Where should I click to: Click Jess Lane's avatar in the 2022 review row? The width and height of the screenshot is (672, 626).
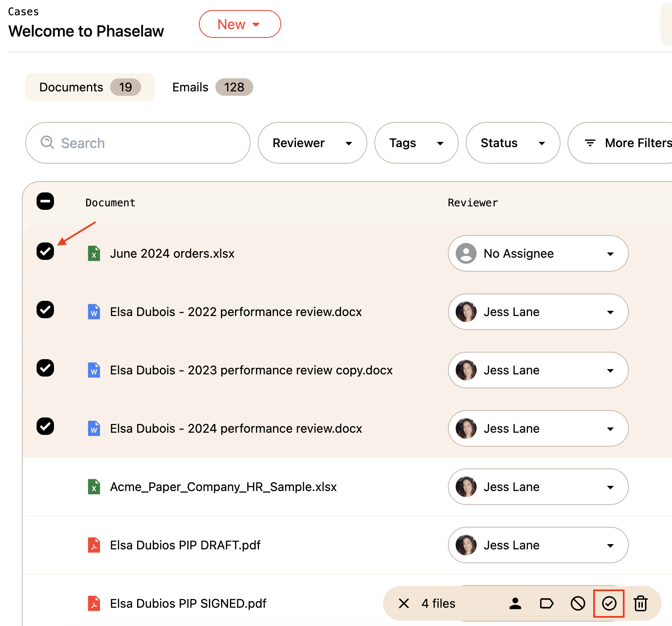pos(466,312)
